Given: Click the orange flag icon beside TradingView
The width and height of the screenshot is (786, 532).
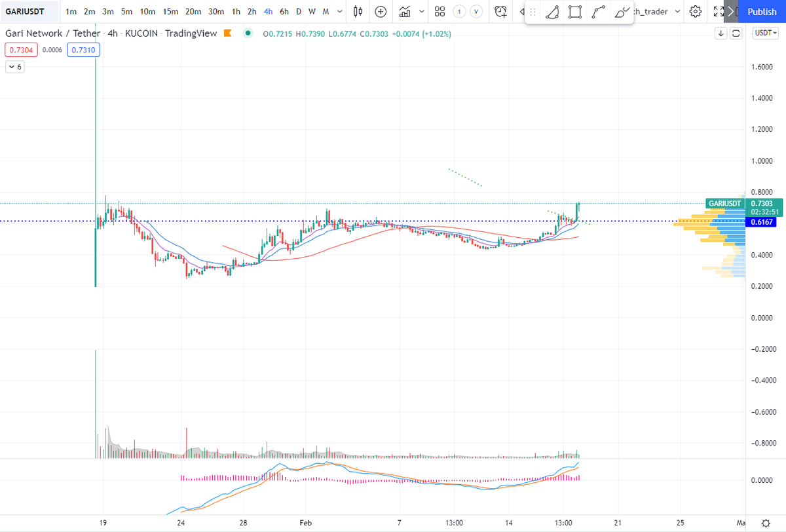Looking at the screenshot, I should (227, 33).
